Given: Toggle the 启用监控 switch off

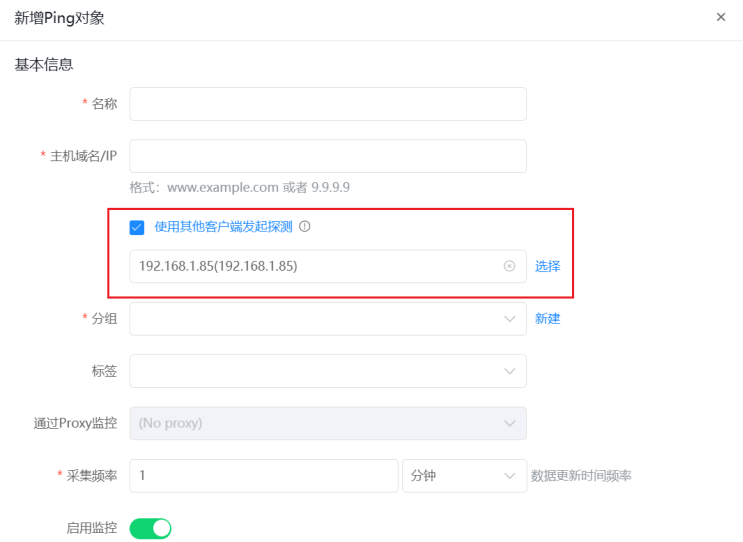Looking at the screenshot, I should point(150,528).
